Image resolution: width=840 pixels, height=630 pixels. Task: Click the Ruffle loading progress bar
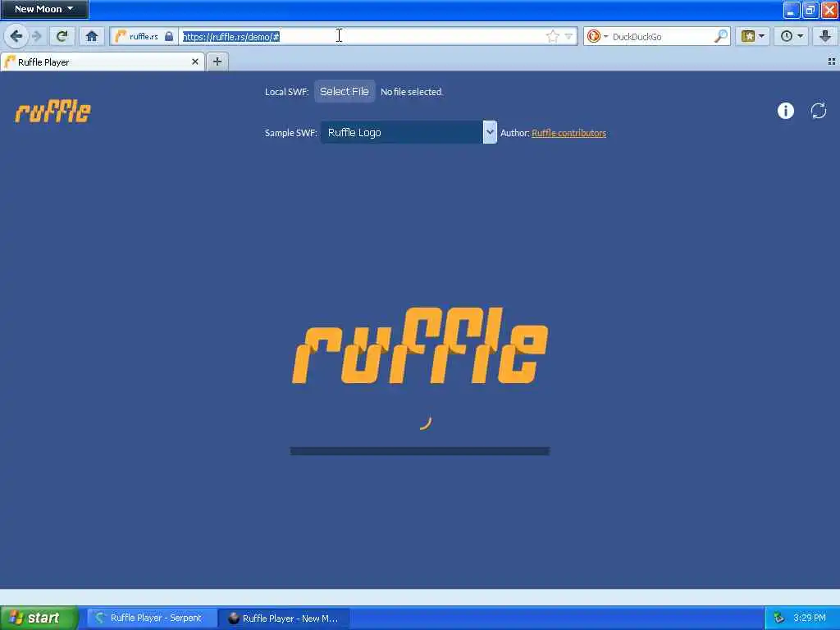[420, 451]
